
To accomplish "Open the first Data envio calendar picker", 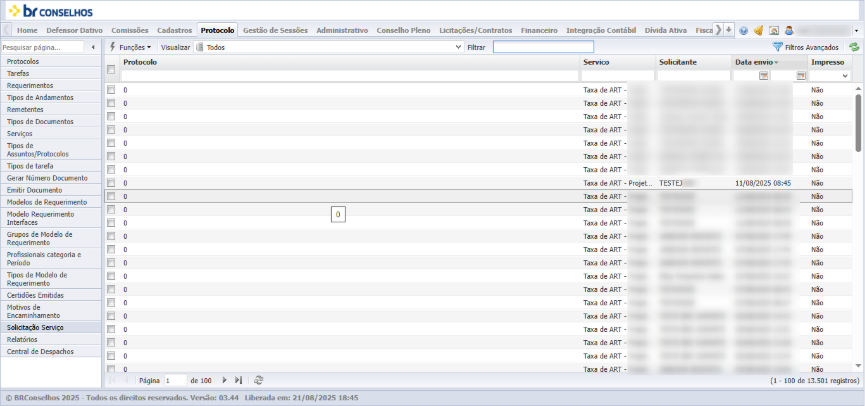I will click(763, 76).
